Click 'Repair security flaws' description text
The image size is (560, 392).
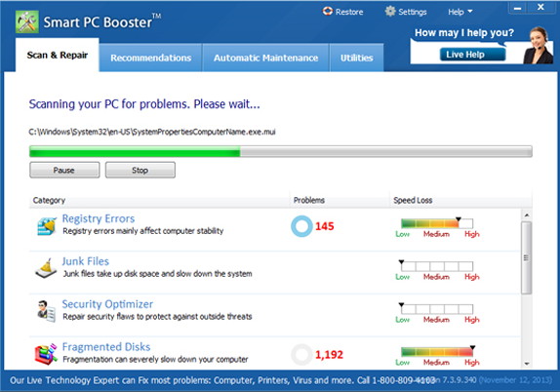[157, 317]
